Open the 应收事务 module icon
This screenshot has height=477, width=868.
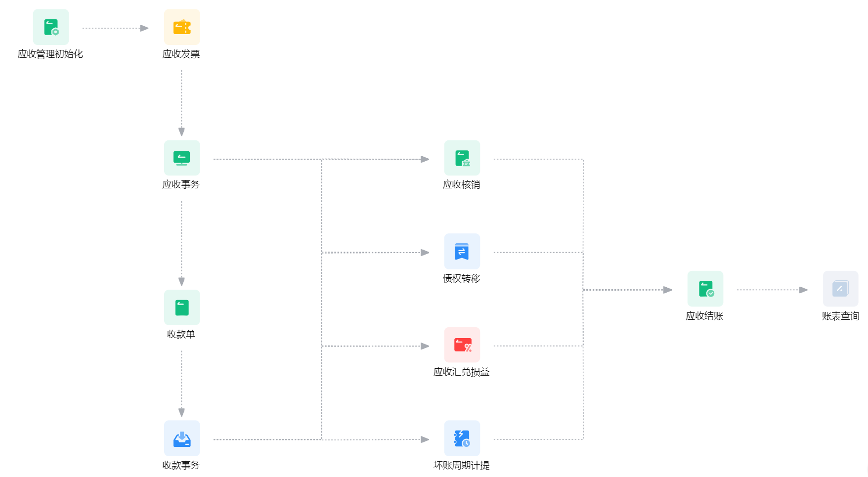[x=182, y=158]
